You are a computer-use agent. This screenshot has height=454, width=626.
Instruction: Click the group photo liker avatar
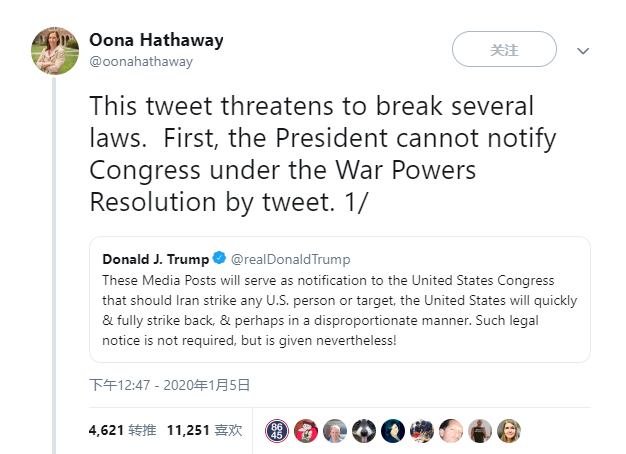tap(422, 431)
